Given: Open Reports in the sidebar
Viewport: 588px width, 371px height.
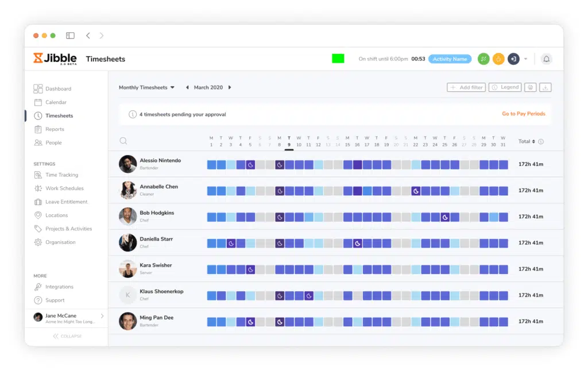Looking at the screenshot, I should [55, 129].
